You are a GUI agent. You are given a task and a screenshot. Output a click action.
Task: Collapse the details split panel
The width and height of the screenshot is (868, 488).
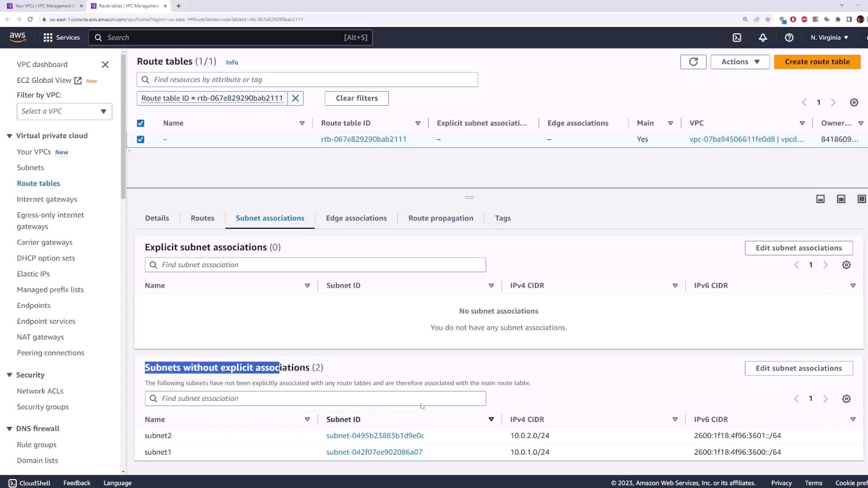[x=821, y=199]
